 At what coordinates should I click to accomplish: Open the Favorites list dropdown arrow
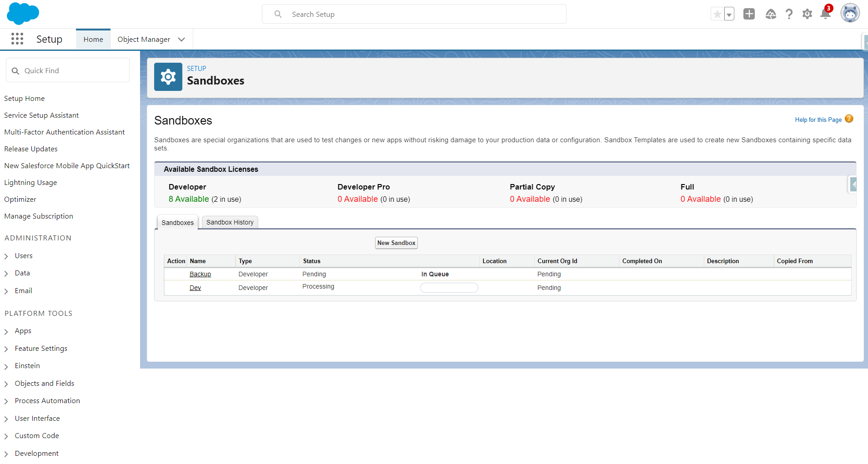pos(729,14)
